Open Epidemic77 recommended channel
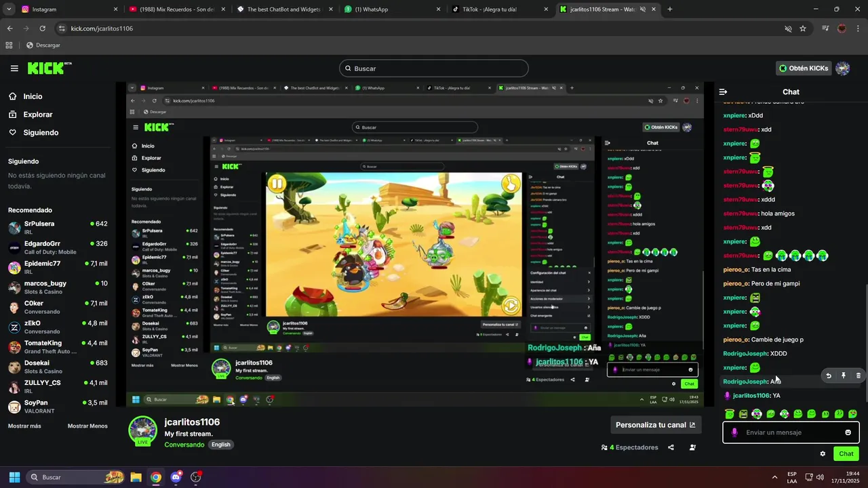 58,267
